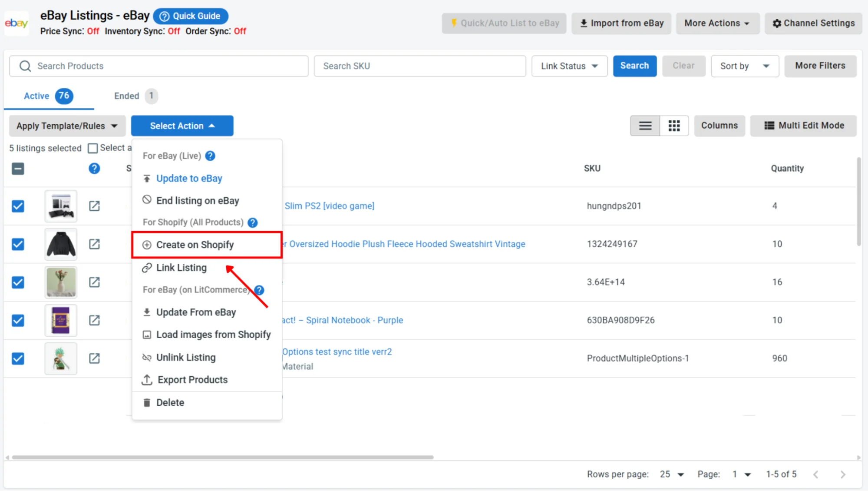Switch to grid view icon
868x491 pixels.
674,126
